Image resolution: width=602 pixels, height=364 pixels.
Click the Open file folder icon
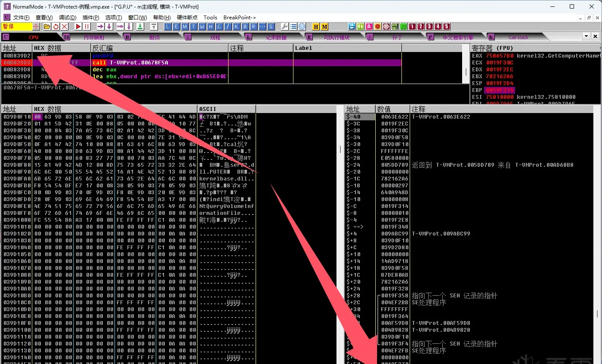click(x=47, y=27)
